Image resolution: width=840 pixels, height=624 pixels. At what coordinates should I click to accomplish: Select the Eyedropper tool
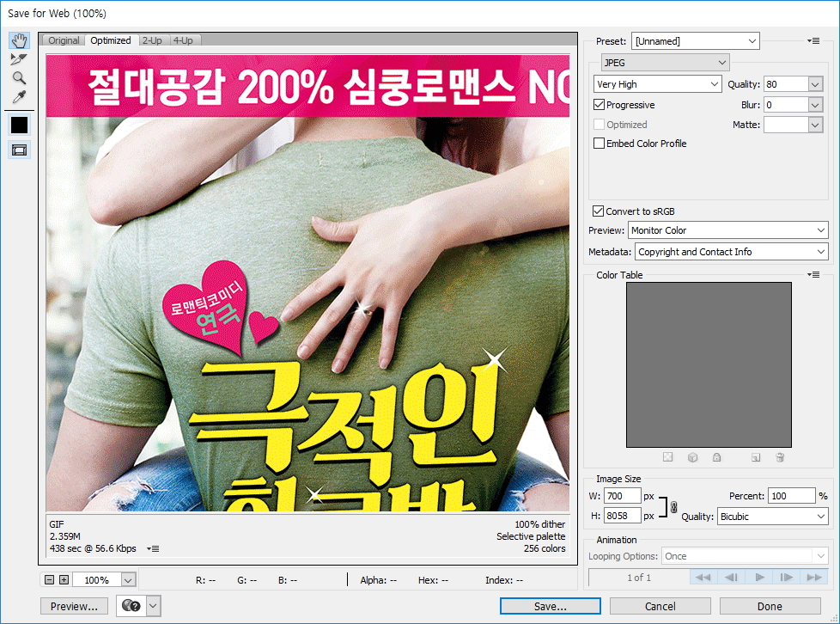click(19, 97)
